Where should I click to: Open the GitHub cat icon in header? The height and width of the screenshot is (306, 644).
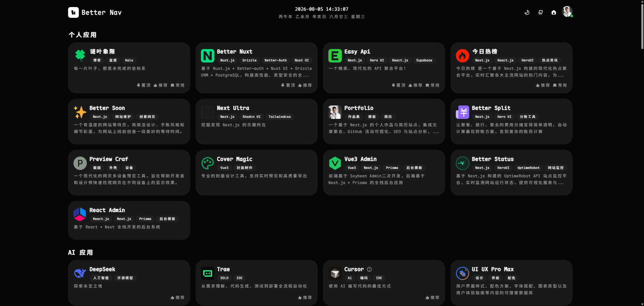coord(540,12)
